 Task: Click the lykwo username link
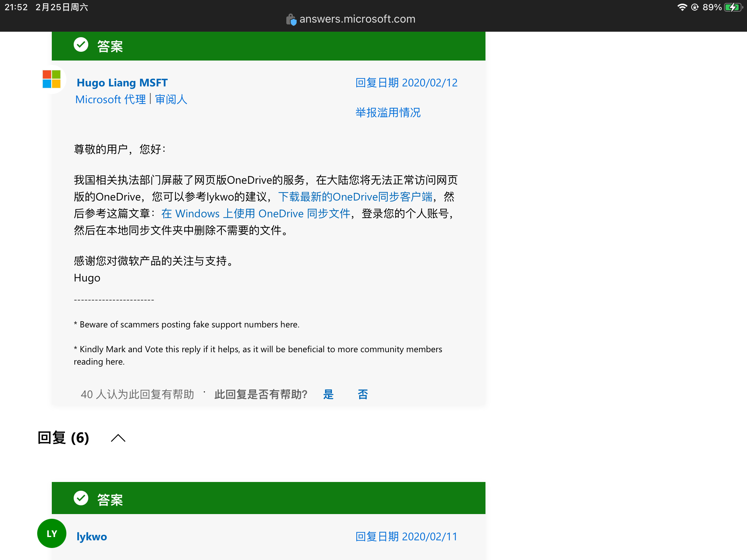coord(92,536)
